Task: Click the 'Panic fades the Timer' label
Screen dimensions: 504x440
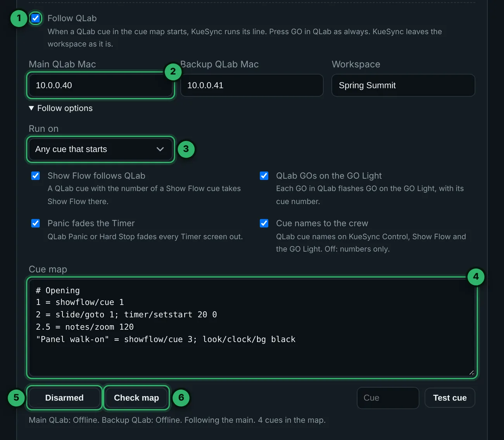Action: (91, 223)
